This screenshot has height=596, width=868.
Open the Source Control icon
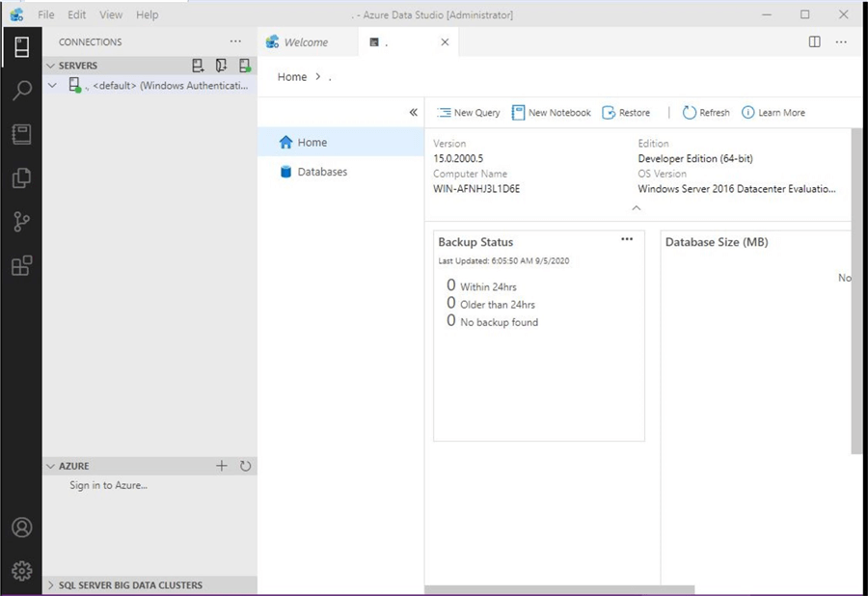(x=21, y=222)
